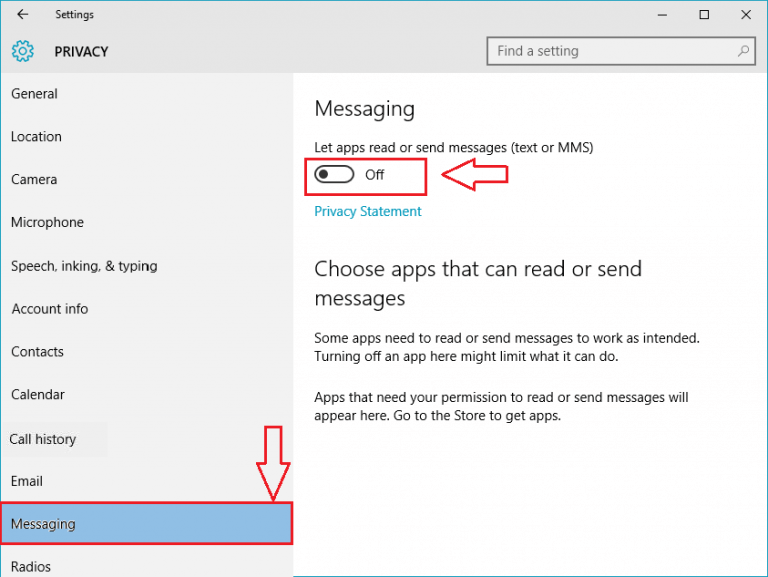Viewport: 768px width, 577px height.
Task: Click the Privacy gear icon
Action: [23, 51]
